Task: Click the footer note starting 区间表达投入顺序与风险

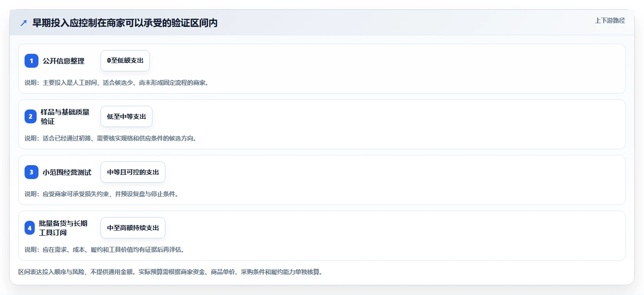Action: pos(170,272)
